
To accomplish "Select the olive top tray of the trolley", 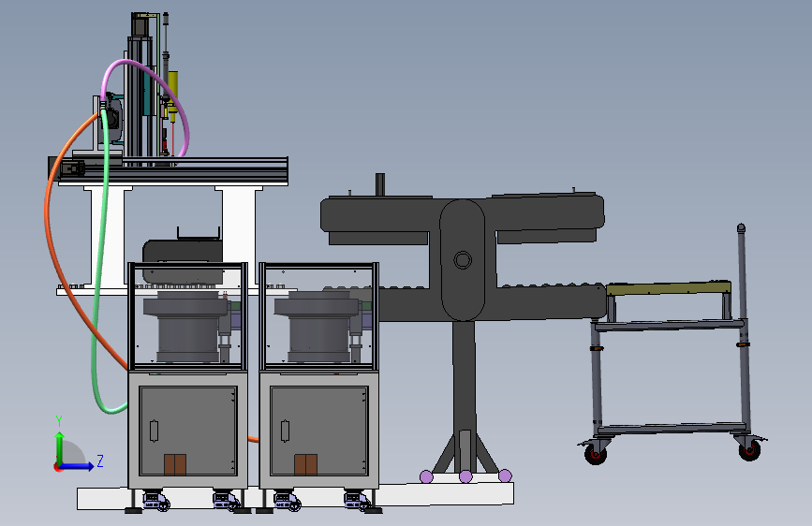I will click(x=669, y=288).
